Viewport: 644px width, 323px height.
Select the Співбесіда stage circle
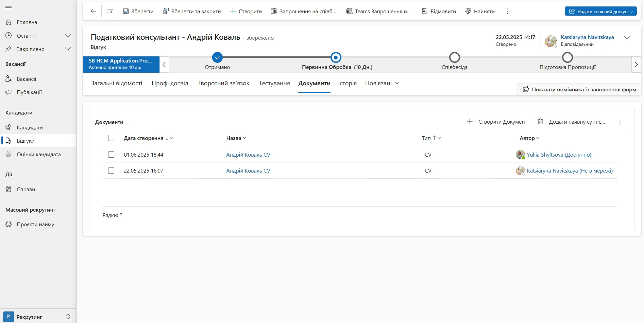point(454,57)
